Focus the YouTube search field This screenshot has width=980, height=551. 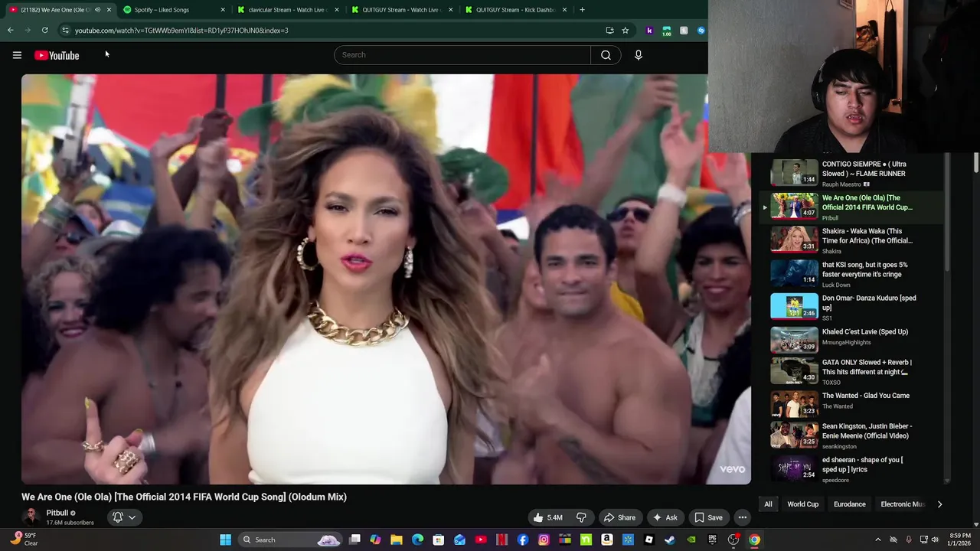pos(462,55)
